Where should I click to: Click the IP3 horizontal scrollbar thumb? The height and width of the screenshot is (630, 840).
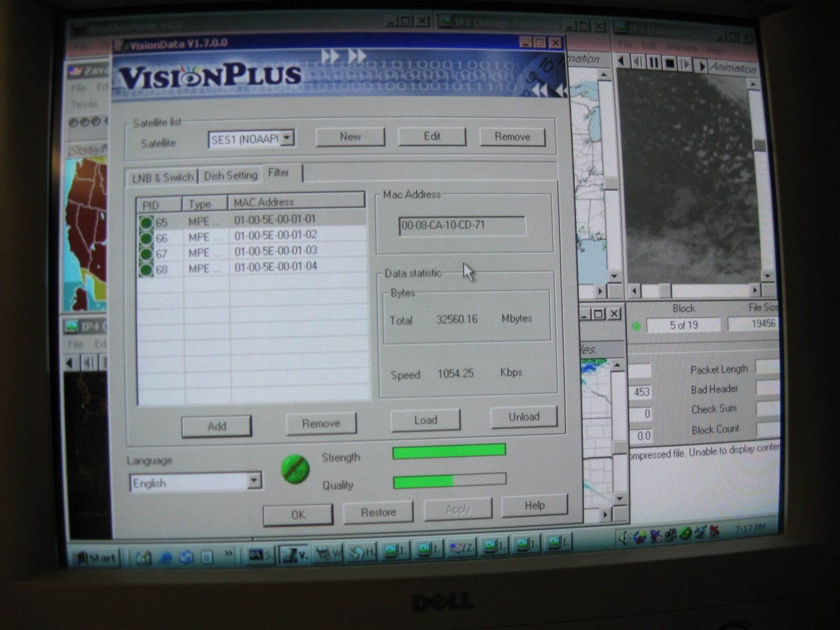(664, 290)
